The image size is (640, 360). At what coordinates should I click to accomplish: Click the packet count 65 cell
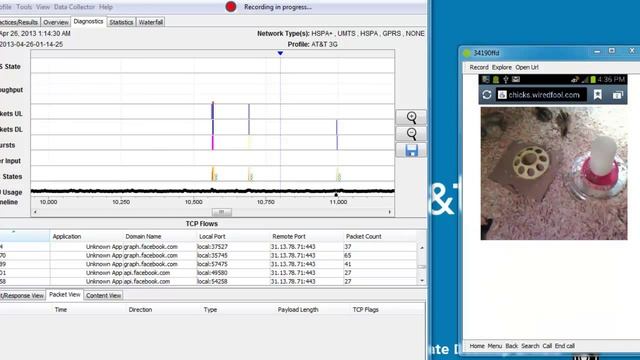point(347,256)
